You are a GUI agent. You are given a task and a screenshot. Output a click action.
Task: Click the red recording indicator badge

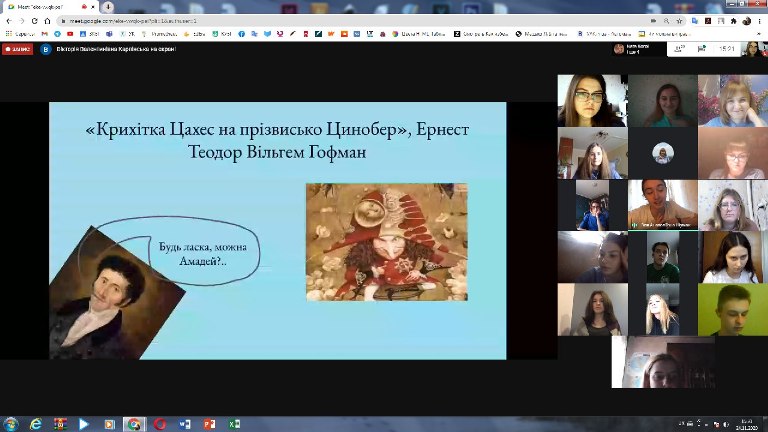18,49
